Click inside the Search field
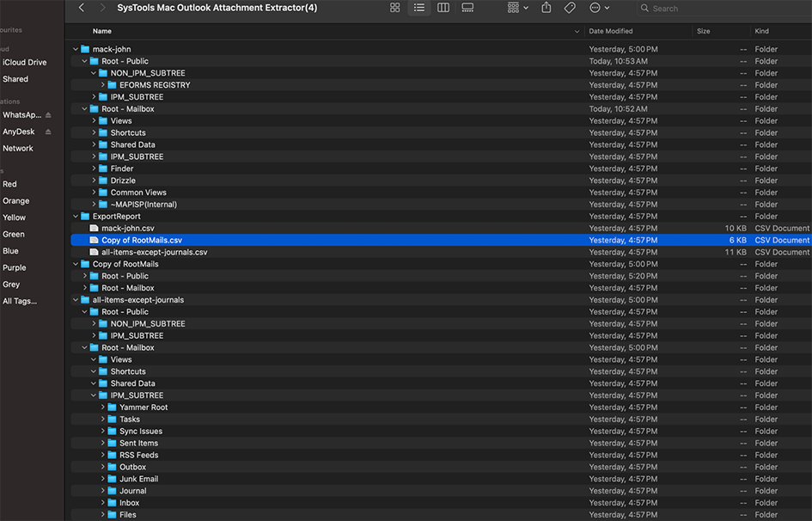 tap(725, 9)
